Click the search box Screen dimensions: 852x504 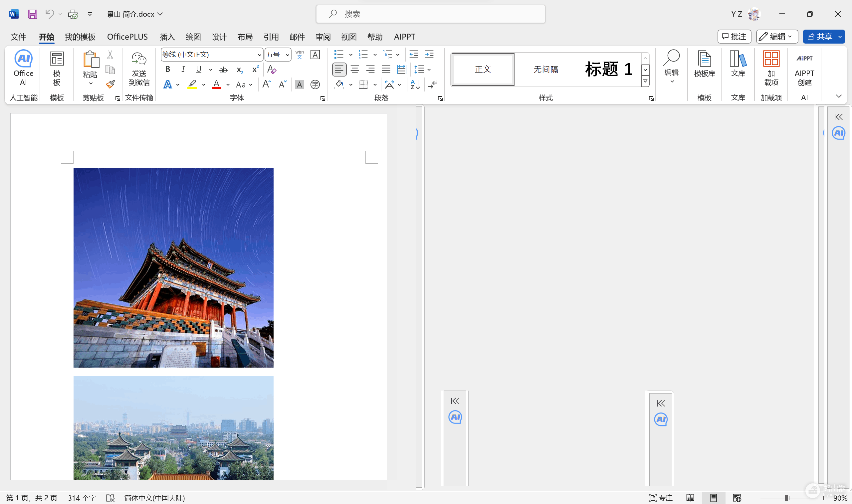[431, 14]
